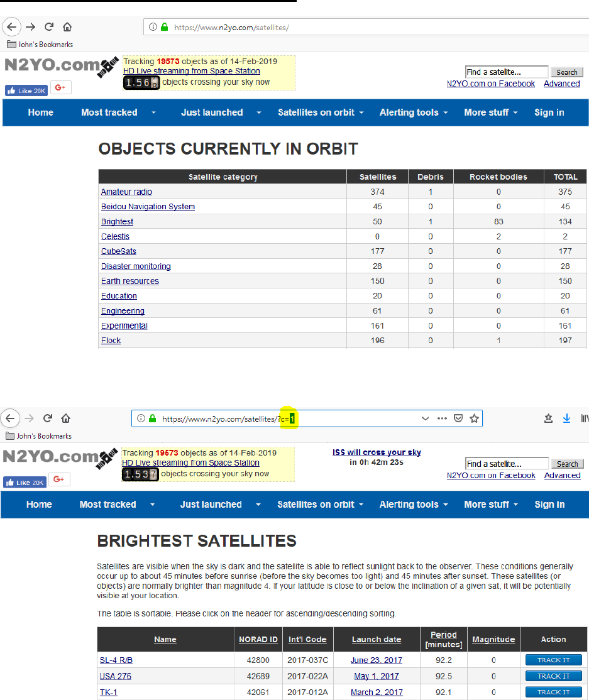Save page to Pocket icon
This screenshot has width=589, height=700.
point(458,418)
